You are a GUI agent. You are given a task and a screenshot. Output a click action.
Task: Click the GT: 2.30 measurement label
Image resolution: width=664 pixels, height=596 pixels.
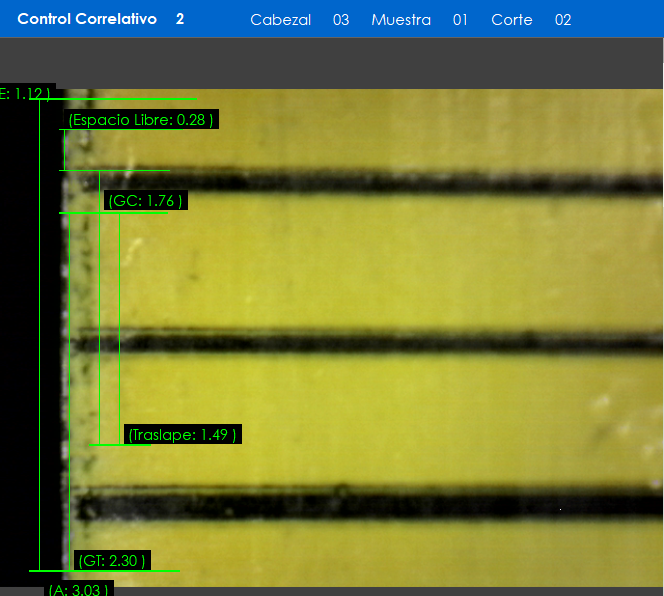(113, 561)
